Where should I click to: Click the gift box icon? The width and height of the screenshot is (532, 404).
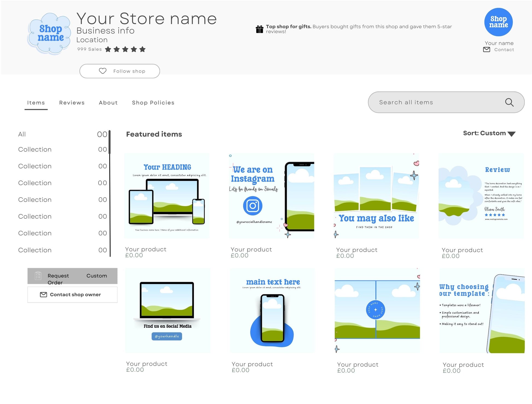pyautogui.click(x=259, y=29)
